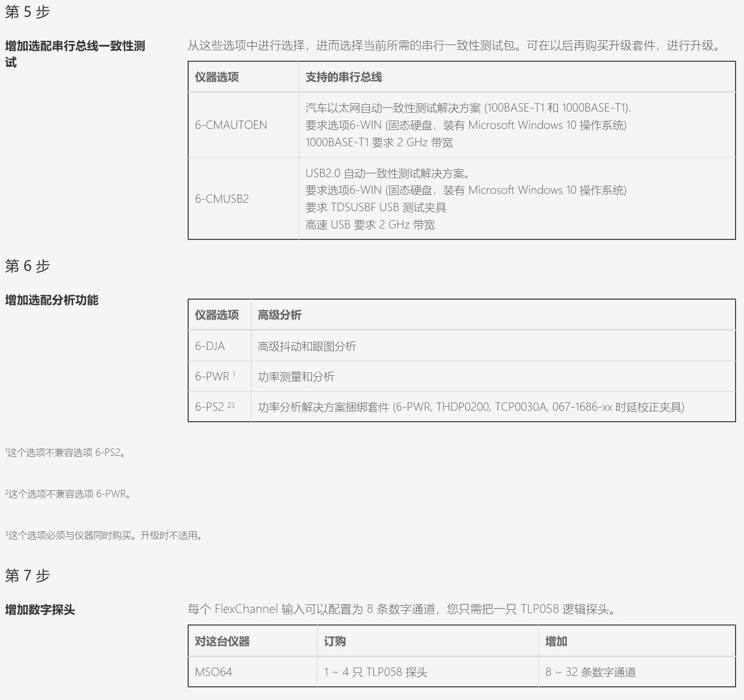Click the 高级抖动和眼图分析 description

pos(307,346)
